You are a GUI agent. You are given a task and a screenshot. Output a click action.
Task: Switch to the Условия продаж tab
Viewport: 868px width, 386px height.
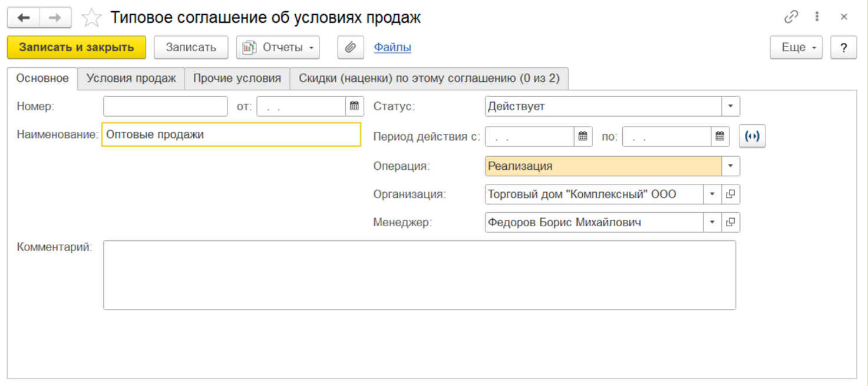click(x=131, y=78)
